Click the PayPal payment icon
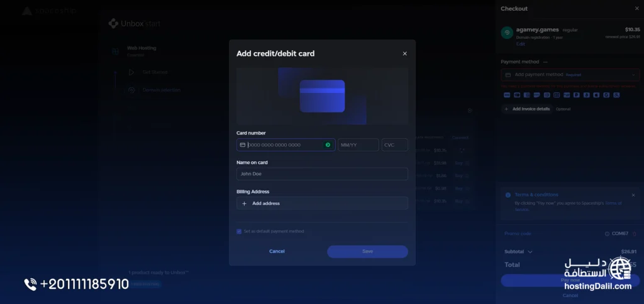 tap(576, 95)
